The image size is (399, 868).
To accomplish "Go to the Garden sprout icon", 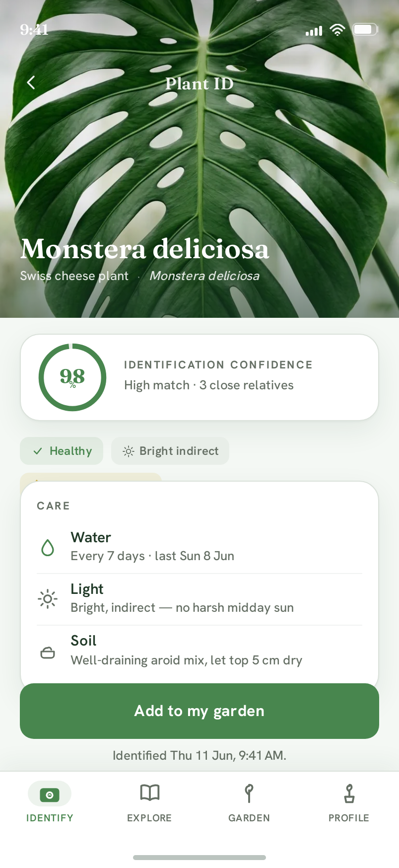I will 249,793.
